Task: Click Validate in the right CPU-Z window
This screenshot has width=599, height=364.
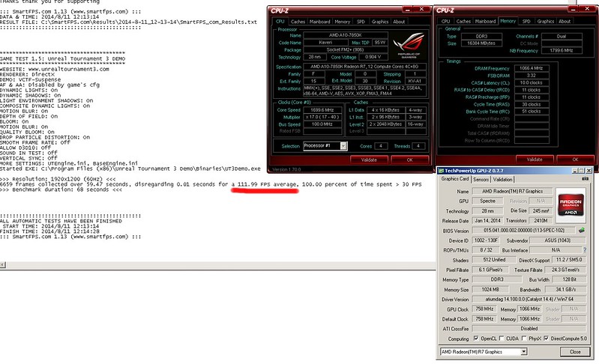Action: pyautogui.click(x=535, y=160)
